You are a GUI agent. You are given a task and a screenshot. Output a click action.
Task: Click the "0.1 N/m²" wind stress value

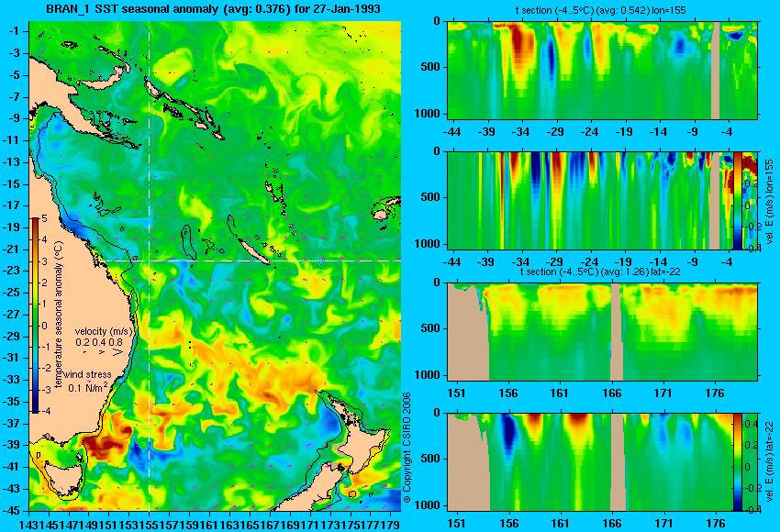point(87,387)
